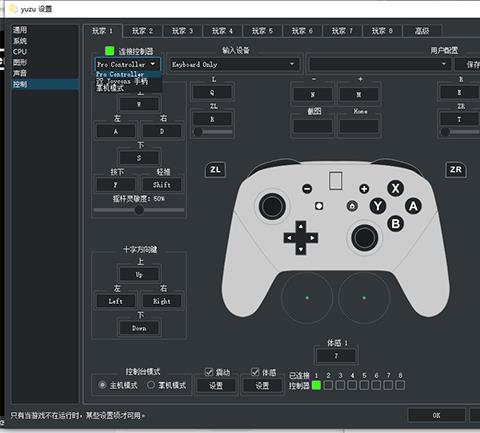This screenshot has width=480, height=433.
Task: Choose 掌机模式 in the controller type list
Action: coord(128,88)
